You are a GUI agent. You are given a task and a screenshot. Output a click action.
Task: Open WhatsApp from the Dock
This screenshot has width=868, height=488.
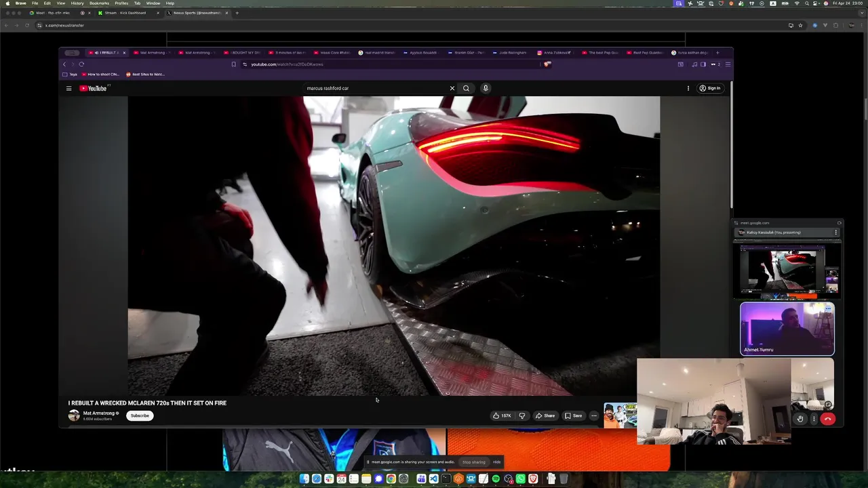[x=521, y=479]
